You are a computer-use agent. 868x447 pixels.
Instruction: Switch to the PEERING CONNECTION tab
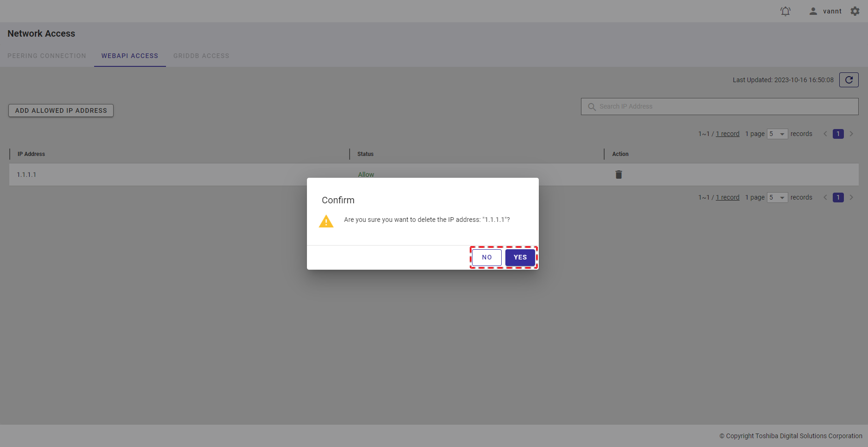[47, 56]
